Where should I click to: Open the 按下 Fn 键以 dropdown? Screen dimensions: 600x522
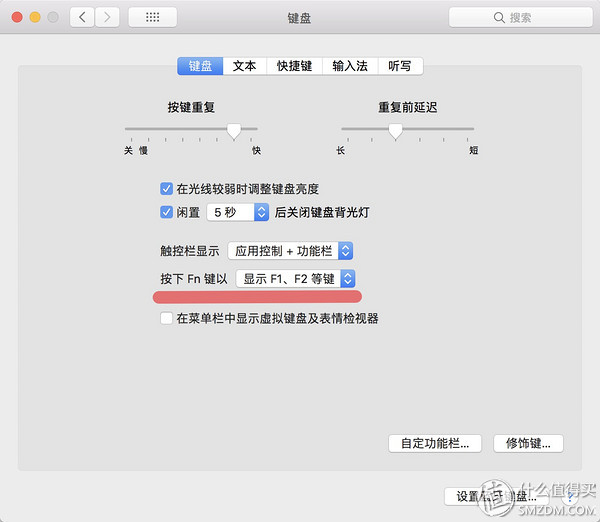pyautogui.click(x=295, y=279)
